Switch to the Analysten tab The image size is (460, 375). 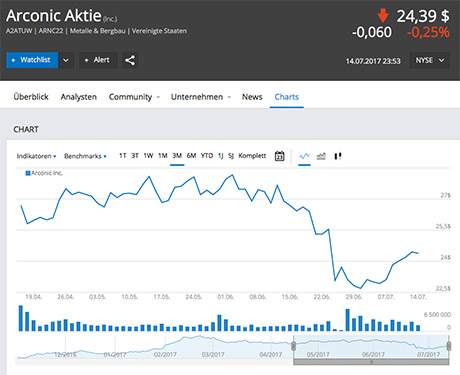tap(79, 97)
